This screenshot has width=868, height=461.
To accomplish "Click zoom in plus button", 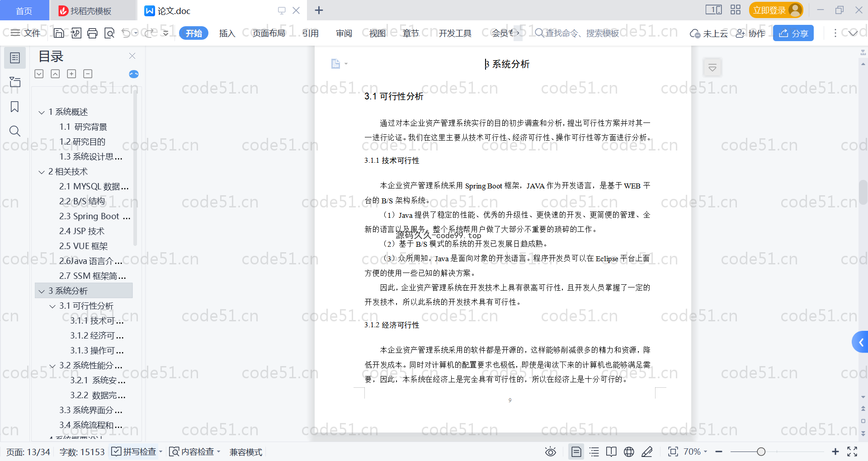I will (835, 452).
